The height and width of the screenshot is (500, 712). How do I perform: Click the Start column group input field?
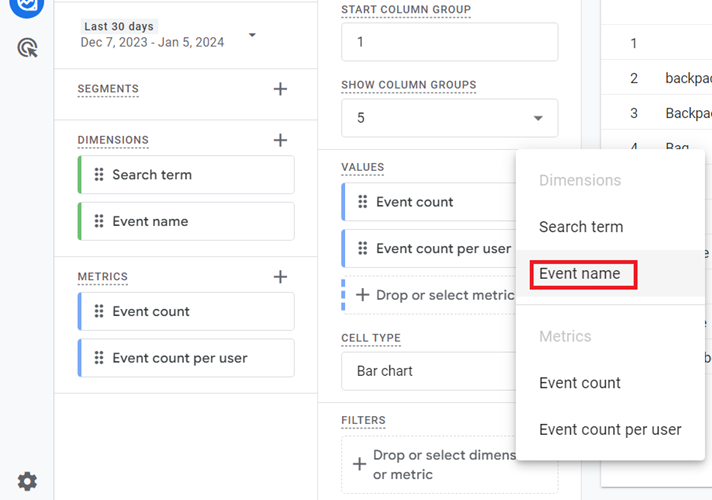[450, 42]
